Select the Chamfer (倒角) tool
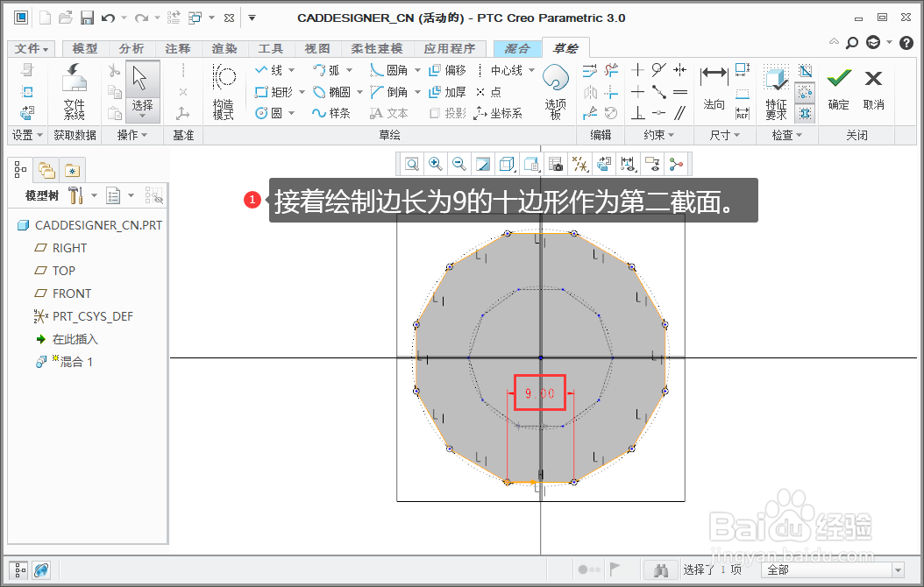Viewport: 924px width, 587px height. coord(389,92)
